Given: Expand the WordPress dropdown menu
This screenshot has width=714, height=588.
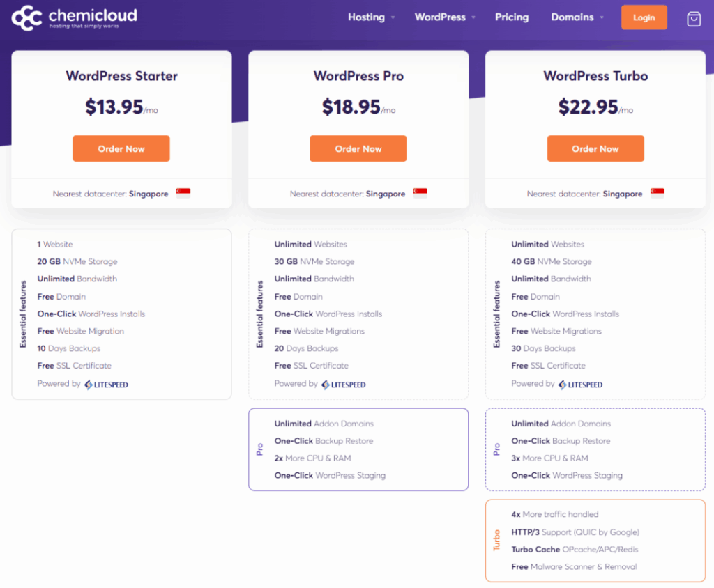Looking at the screenshot, I should (445, 17).
